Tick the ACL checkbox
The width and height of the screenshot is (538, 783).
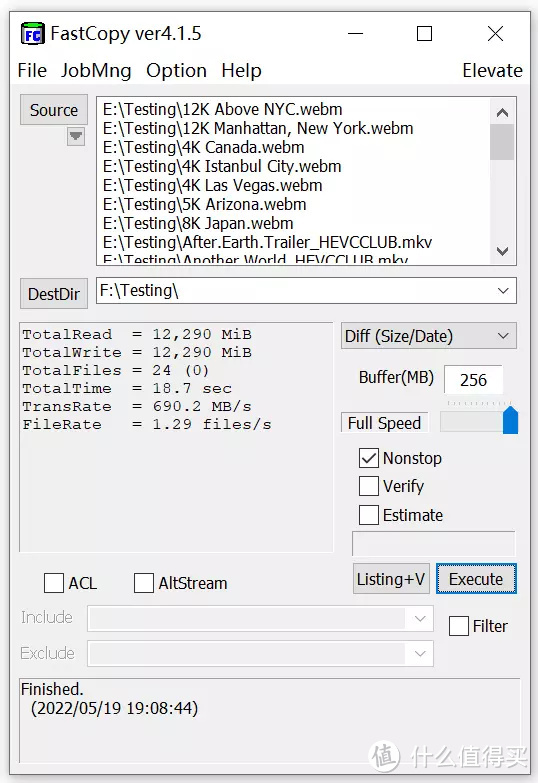tap(54, 583)
